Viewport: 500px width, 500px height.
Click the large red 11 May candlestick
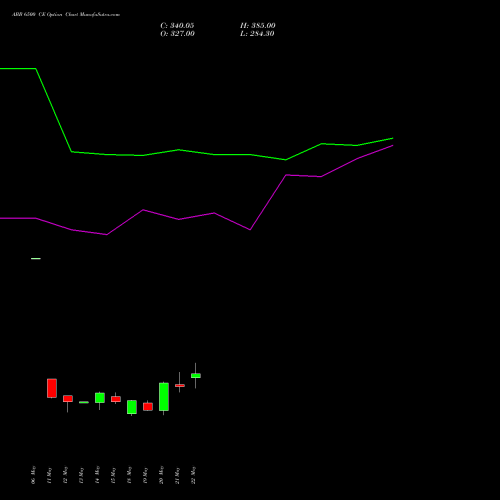(52, 388)
